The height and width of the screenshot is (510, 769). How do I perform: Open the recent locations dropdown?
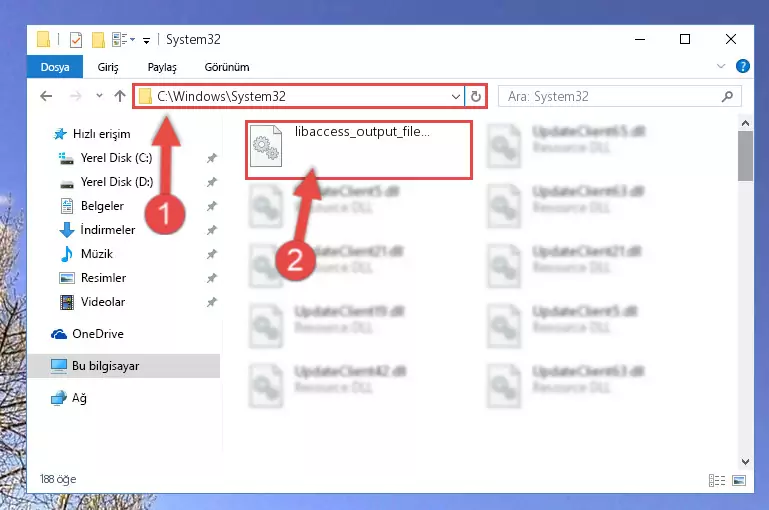99,96
